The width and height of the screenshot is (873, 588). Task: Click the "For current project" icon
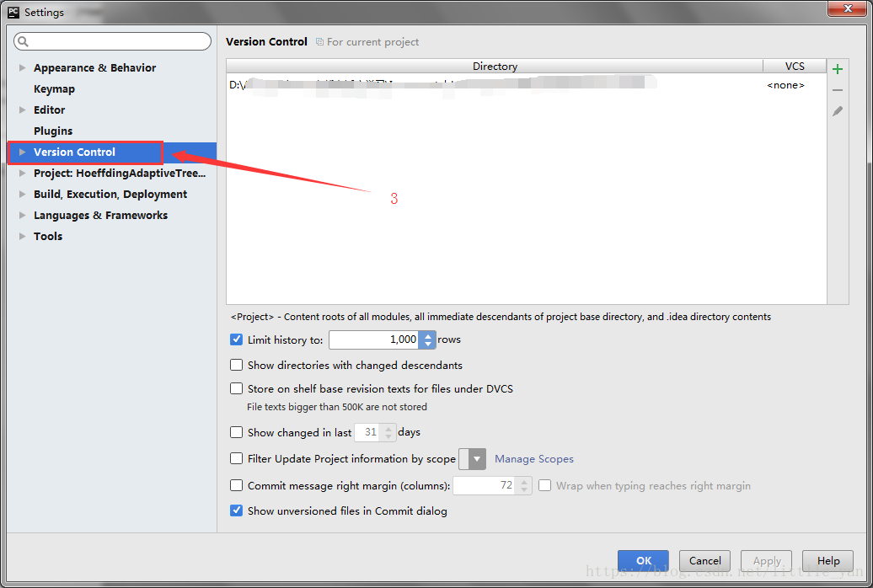[x=320, y=41]
